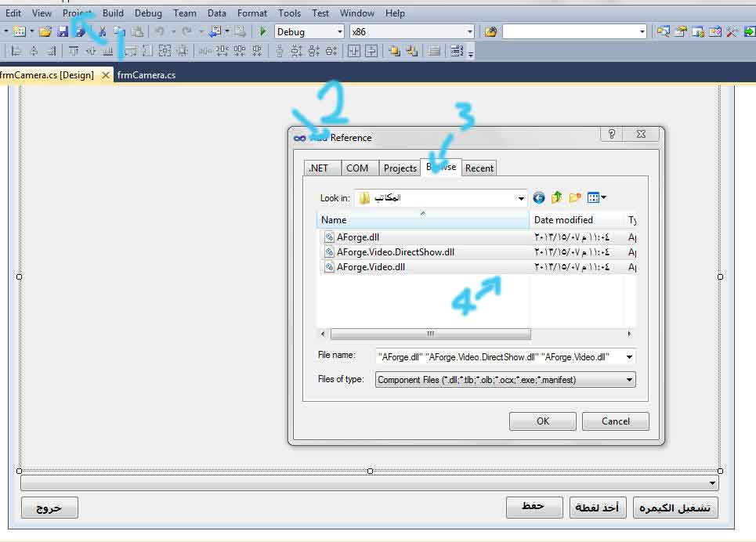
Task: Click the Open File folder icon in toolbar
Action: 45,31
